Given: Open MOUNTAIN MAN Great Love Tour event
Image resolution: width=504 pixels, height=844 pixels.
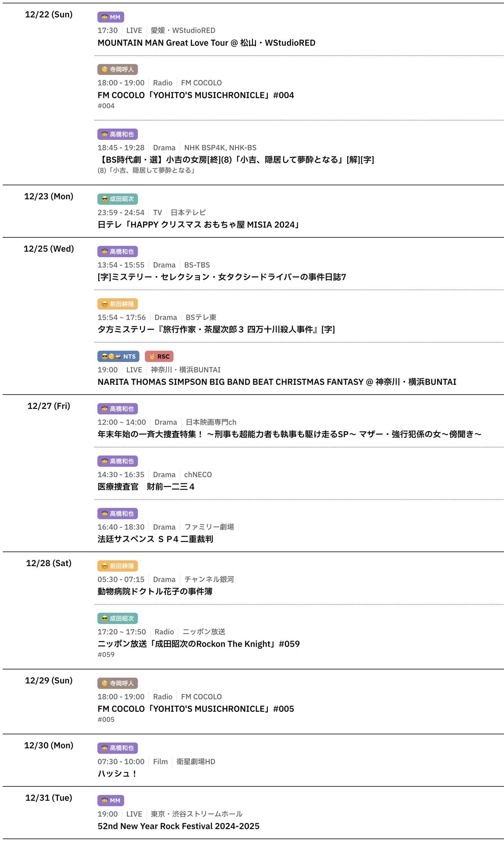Looking at the screenshot, I should [x=206, y=43].
